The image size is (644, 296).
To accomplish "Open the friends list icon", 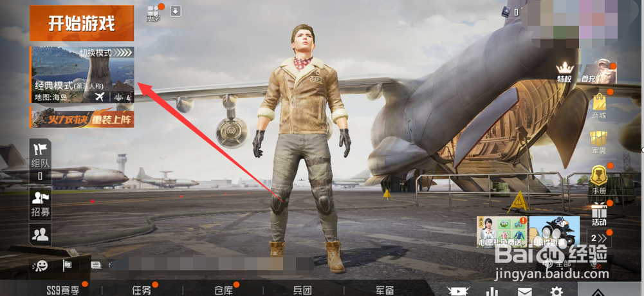I will pyautogui.click(x=41, y=234).
